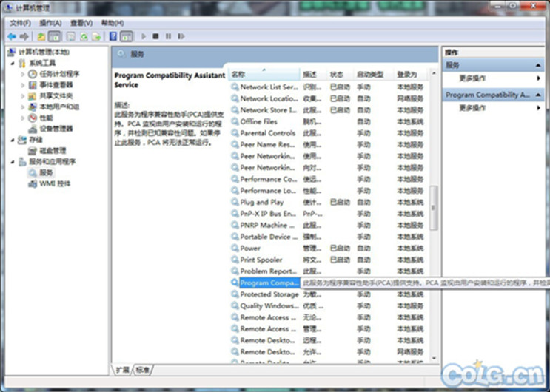
Task: Expand the 任务计划程序 tree node
Action: pos(23,74)
